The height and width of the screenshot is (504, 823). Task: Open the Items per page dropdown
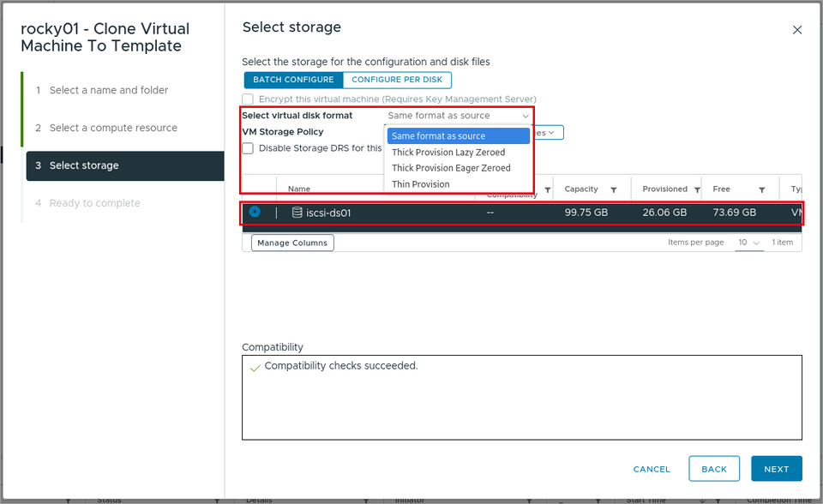click(749, 243)
